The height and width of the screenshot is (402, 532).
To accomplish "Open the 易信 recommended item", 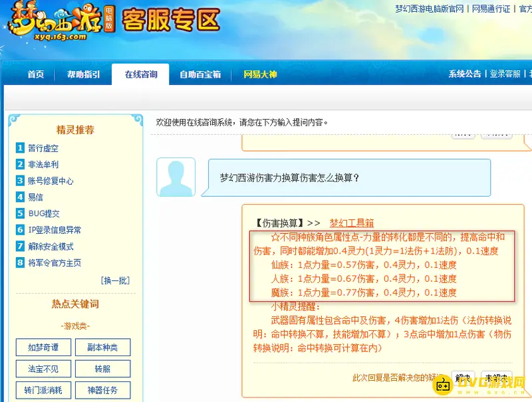I will click(x=35, y=197).
